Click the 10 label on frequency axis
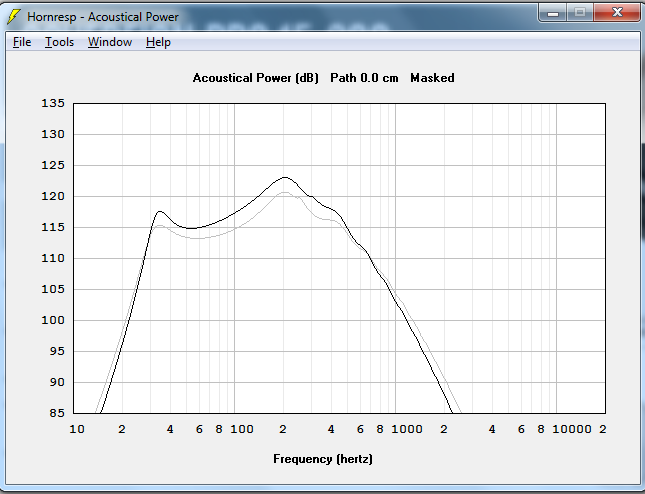The height and width of the screenshot is (494, 645). (77, 429)
